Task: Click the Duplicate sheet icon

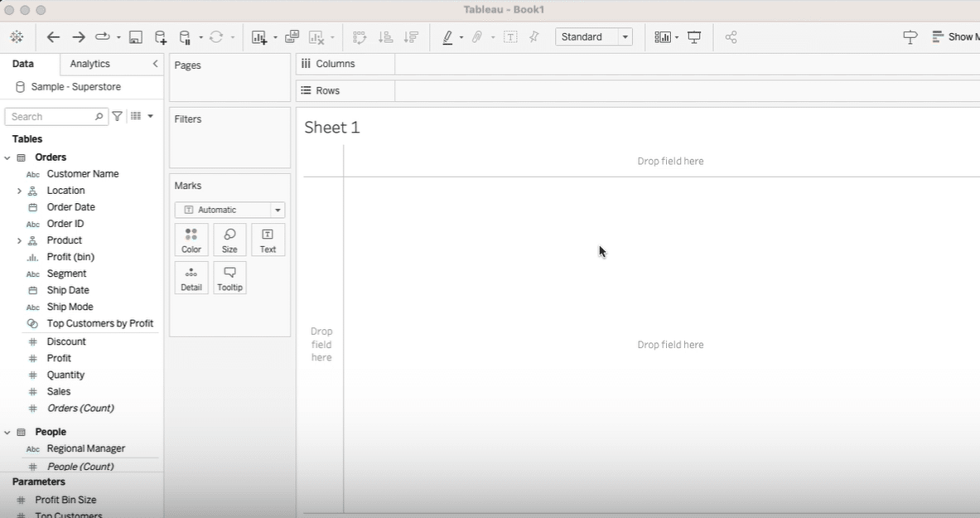Action: pos(292,37)
